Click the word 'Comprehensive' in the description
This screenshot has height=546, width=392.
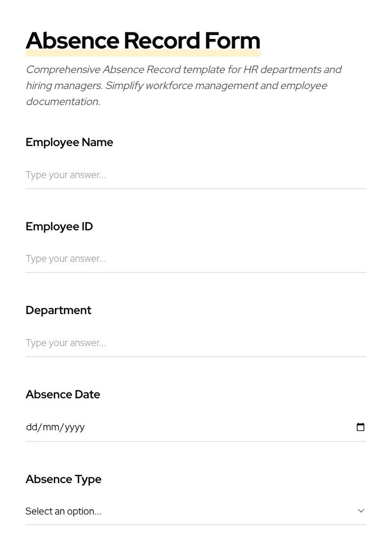click(63, 70)
